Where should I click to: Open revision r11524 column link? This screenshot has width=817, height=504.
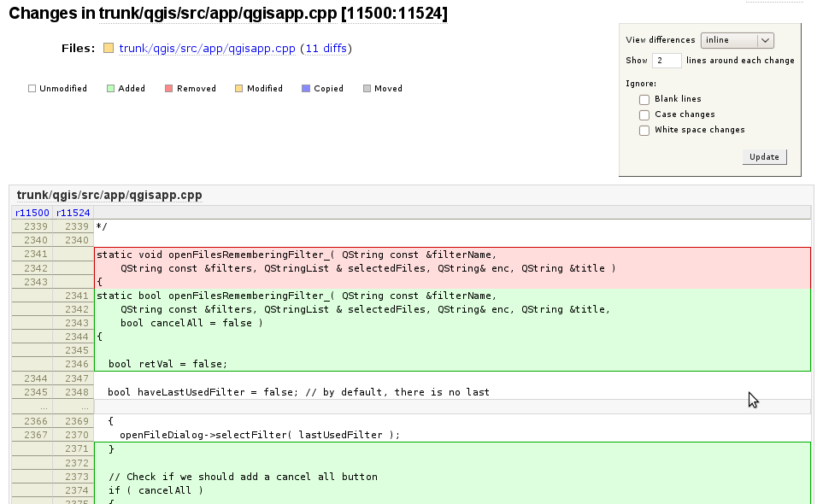(x=73, y=213)
